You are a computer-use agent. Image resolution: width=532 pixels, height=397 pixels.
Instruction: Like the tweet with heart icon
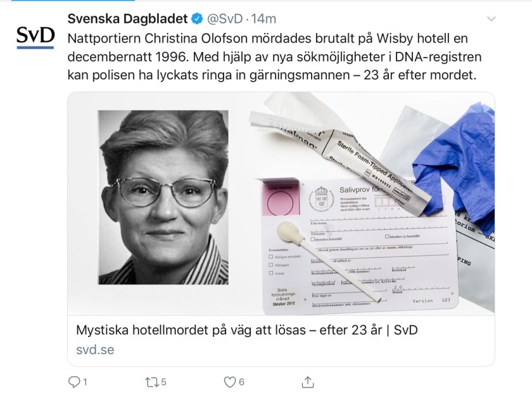[x=230, y=382]
